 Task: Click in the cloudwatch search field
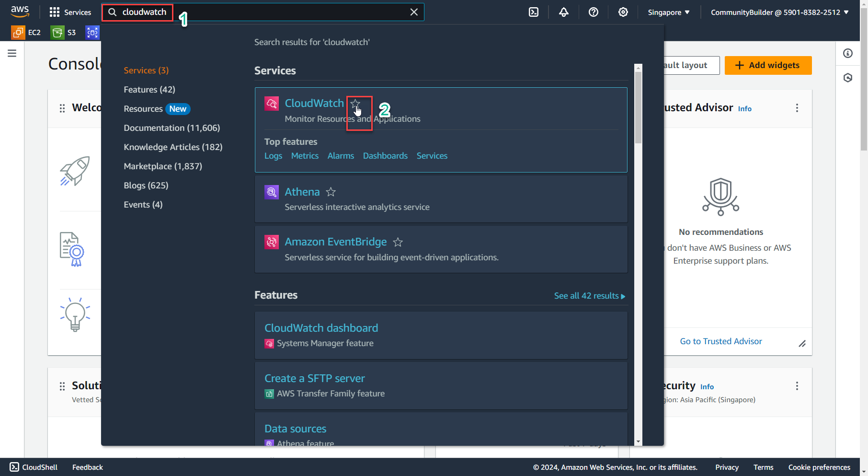tap(287, 12)
